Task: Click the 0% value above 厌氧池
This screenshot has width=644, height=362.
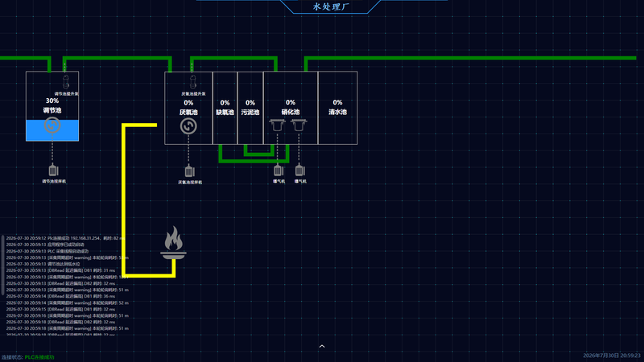Action: tap(188, 103)
